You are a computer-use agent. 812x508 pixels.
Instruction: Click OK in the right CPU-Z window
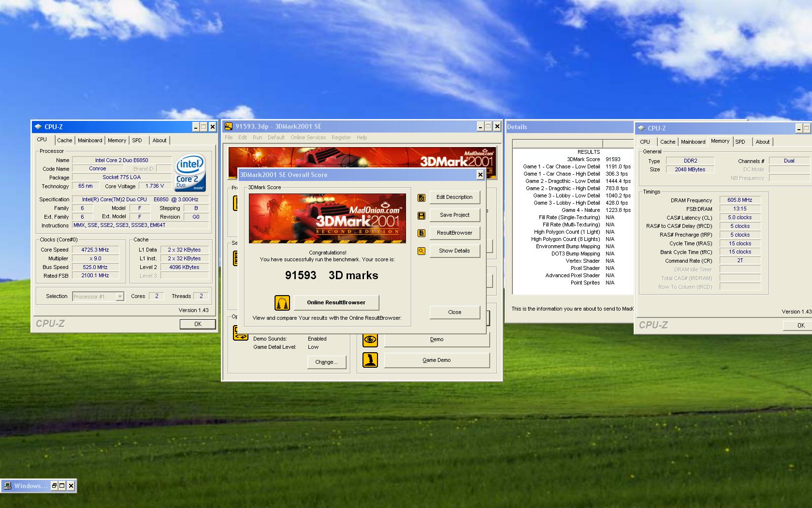[x=798, y=326]
